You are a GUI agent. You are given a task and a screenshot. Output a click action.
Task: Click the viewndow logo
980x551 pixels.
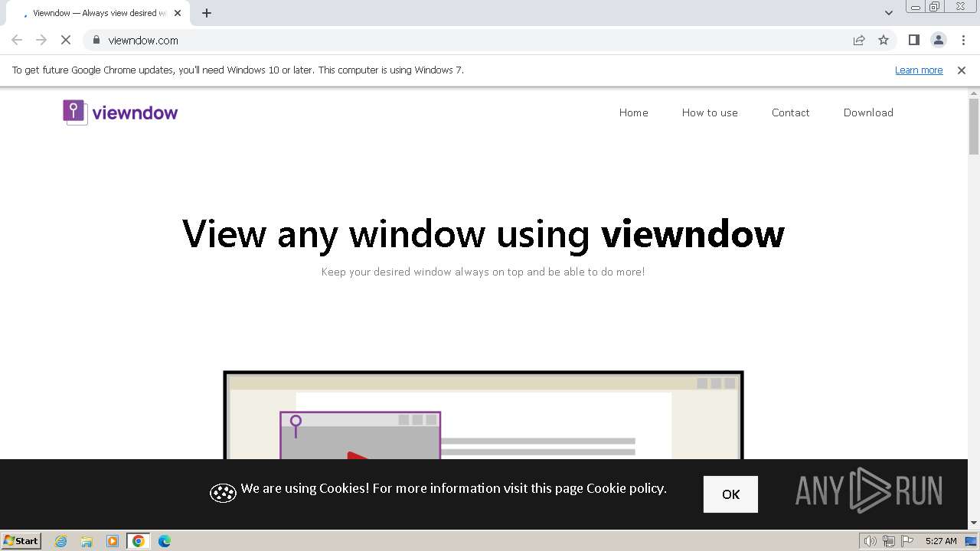(120, 112)
